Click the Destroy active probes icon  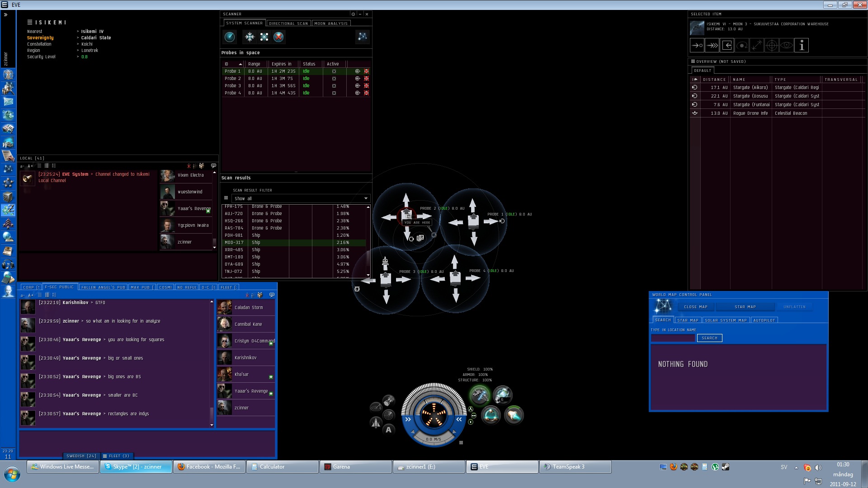coord(278,37)
